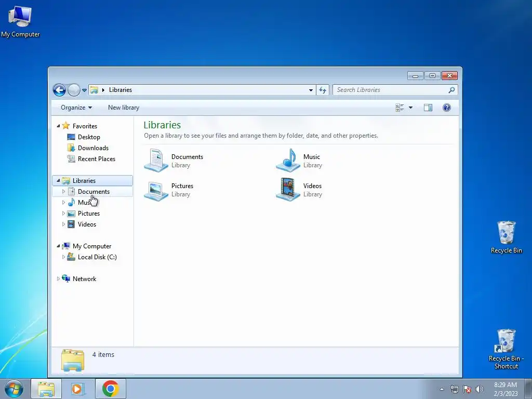The image size is (532, 399).
Task: Click the Music note icon in navigation tree
Action: click(x=71, y=203)
